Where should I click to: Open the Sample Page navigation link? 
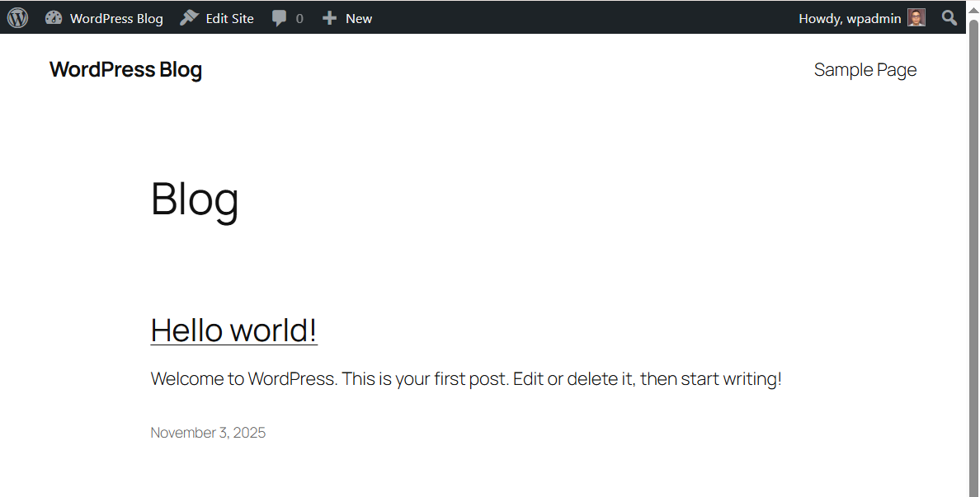[x=865, y=70]
